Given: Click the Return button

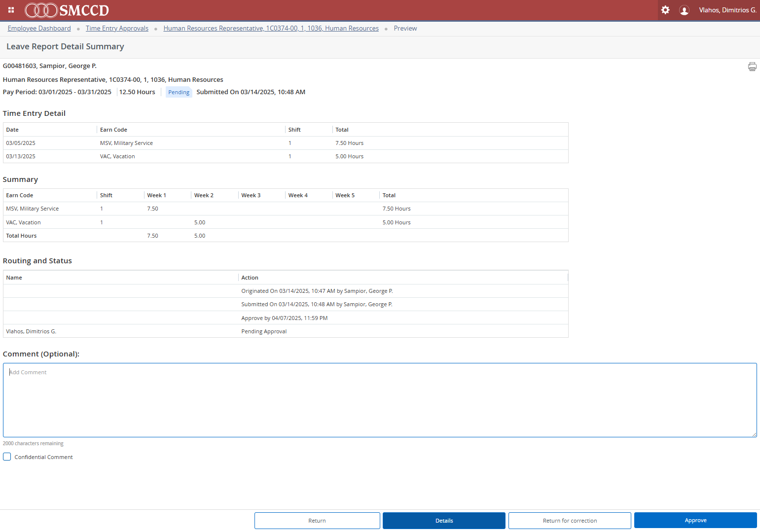Looking at the screenshot, I should 317,521.
